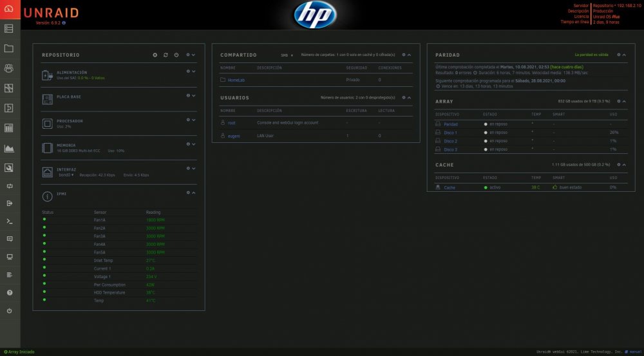Collapse the IPMI section chevron
This screenshot has height=356, width=644.
coord(193,192)
